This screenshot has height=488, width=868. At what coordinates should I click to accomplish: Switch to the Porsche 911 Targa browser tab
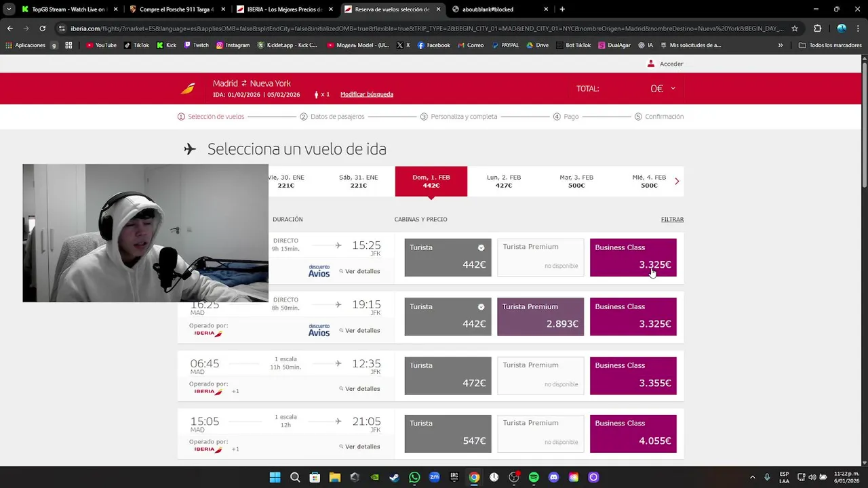[176, 9]
